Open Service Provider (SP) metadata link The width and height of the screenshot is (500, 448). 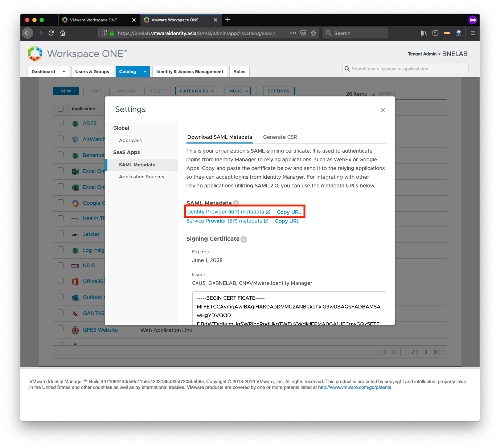point(227,221)
